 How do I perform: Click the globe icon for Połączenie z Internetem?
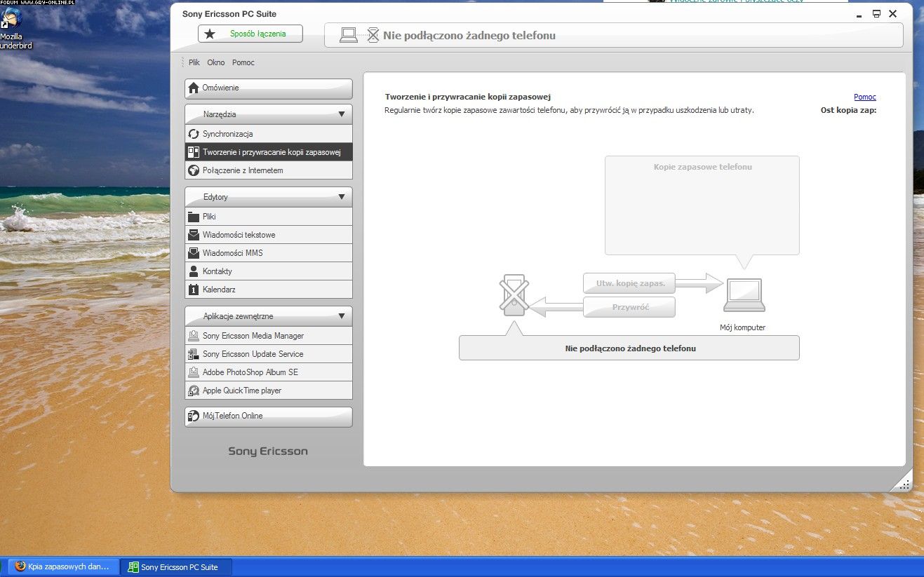(x=194, y=170)
